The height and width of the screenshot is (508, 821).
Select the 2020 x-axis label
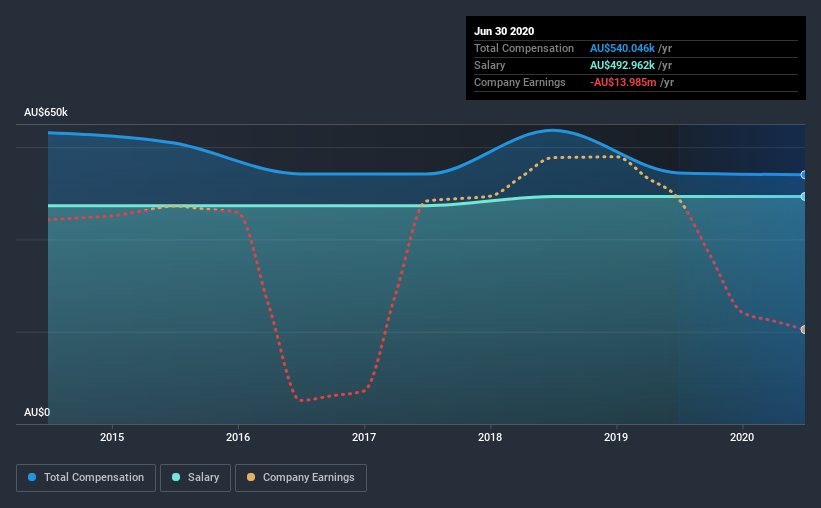[742, 437]
